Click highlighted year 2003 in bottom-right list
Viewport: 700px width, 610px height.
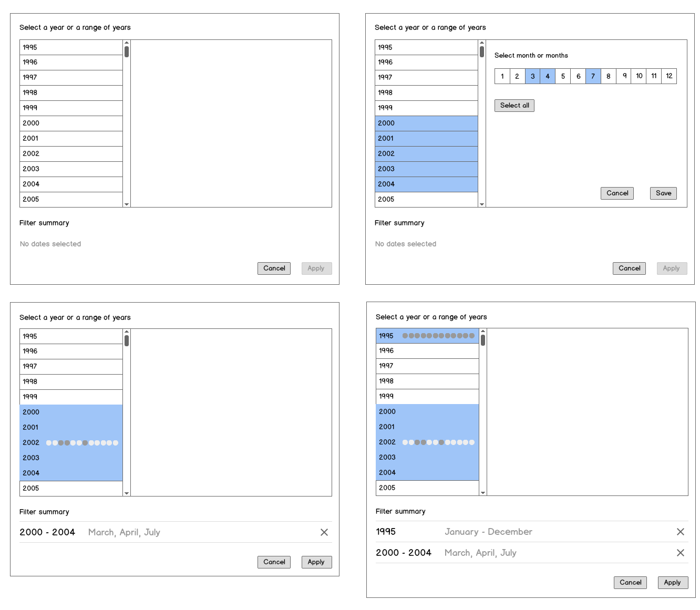(x=427, y=458)
